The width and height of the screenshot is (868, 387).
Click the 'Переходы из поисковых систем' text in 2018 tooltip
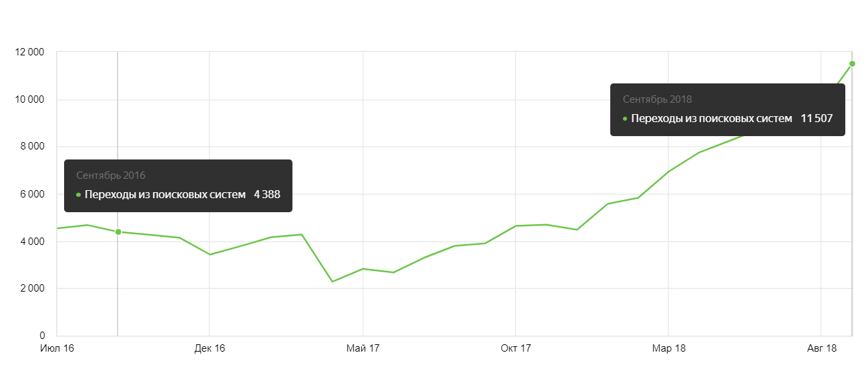coord(711,119)
